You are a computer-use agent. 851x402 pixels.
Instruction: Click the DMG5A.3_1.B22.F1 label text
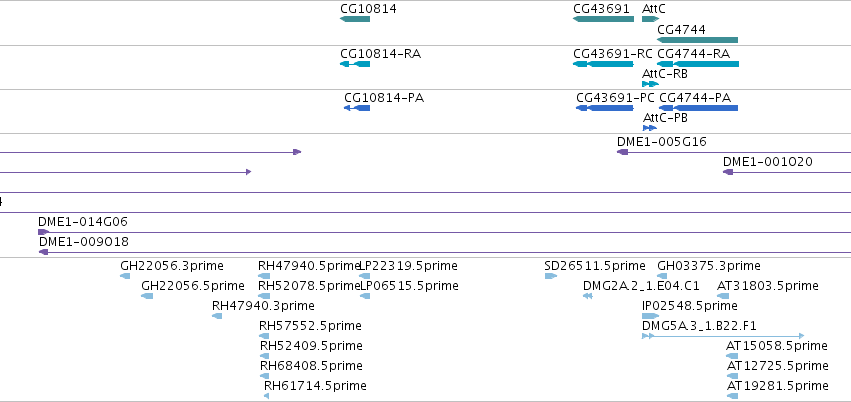(699, 326)
